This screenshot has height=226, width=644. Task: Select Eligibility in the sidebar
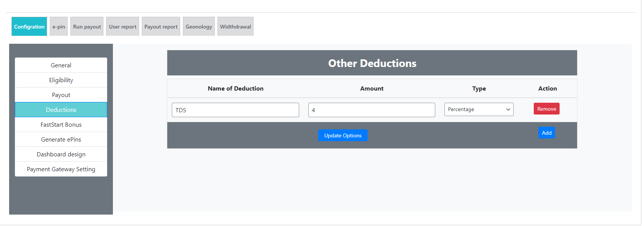click(x=61, y=80)
